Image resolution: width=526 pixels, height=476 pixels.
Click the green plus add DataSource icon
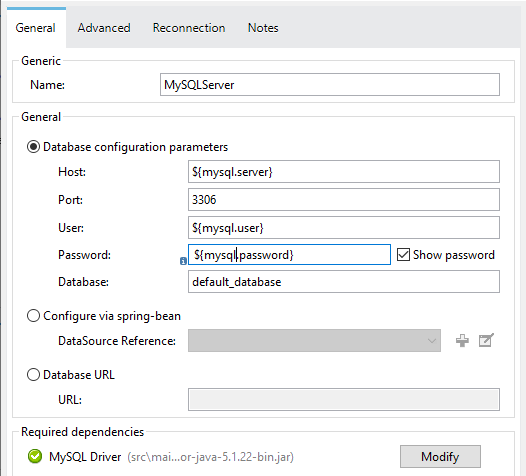462,340
